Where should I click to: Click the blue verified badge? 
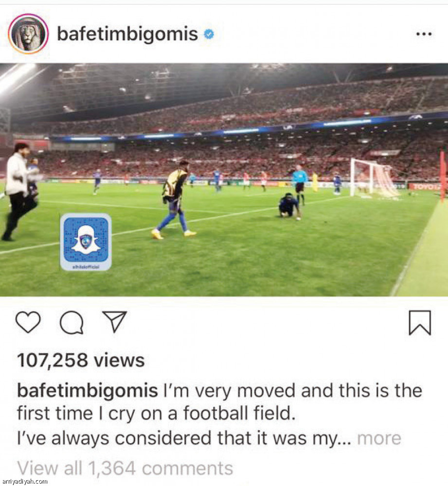(x=209, y=34)
